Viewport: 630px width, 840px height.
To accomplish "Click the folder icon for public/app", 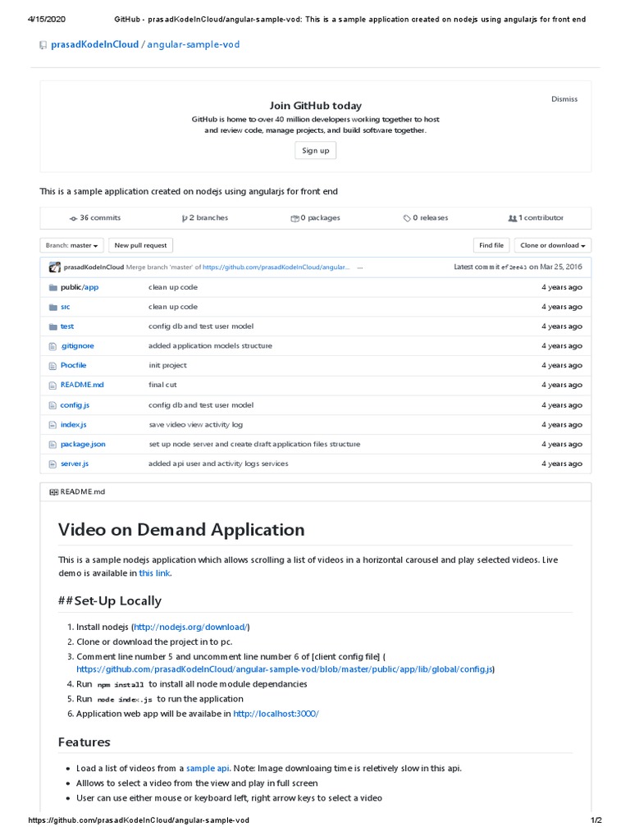I will coord(53,288).
